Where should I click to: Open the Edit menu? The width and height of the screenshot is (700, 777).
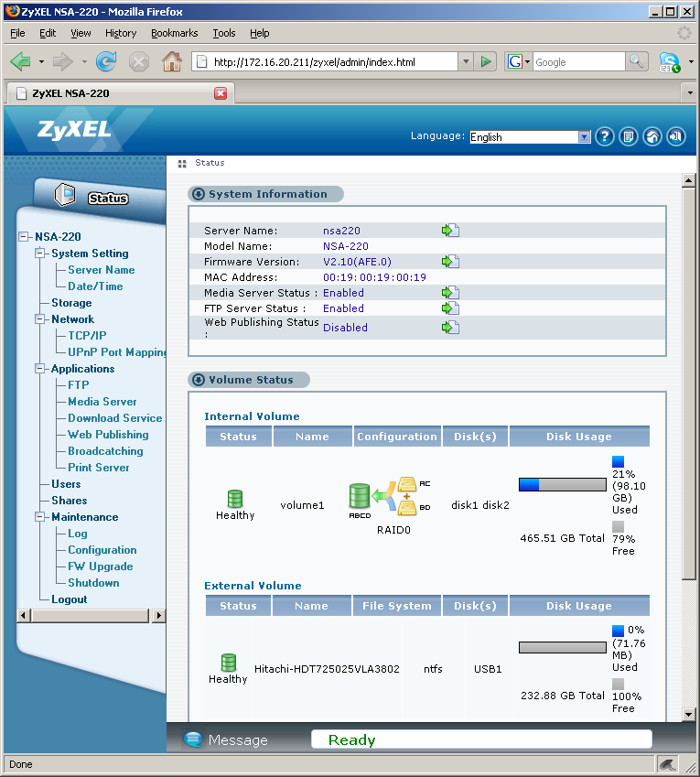click(48, 33)
